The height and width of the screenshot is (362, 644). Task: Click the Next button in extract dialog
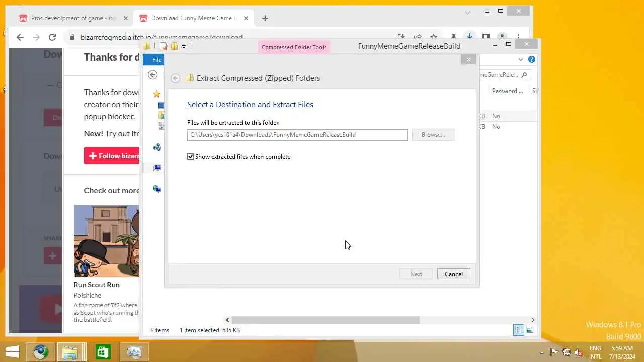(x=416, y=274)
